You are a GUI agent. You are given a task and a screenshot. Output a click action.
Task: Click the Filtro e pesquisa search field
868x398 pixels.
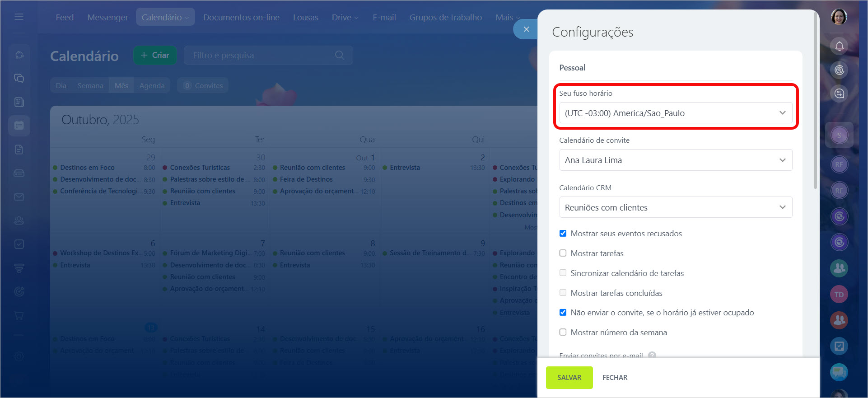pyautogui.click(x=262, y=56)
